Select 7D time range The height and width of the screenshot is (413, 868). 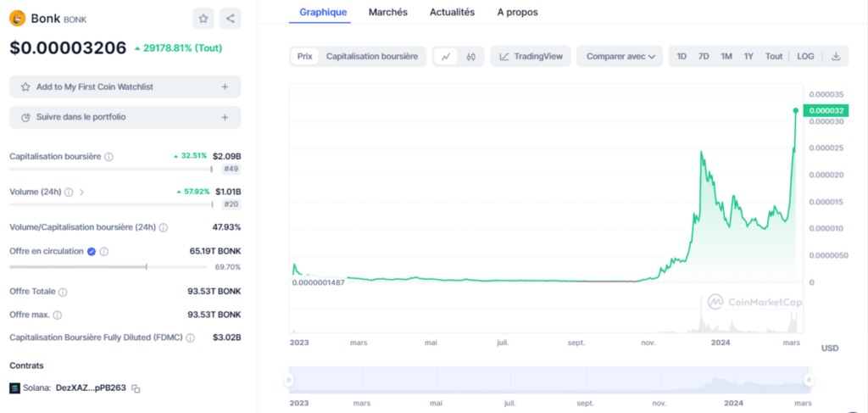click(704, 57)
